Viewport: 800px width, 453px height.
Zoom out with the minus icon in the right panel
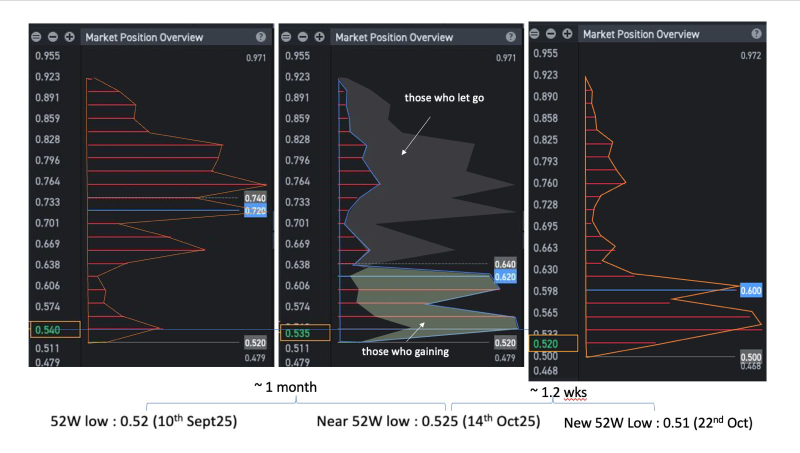coord(552,33)
